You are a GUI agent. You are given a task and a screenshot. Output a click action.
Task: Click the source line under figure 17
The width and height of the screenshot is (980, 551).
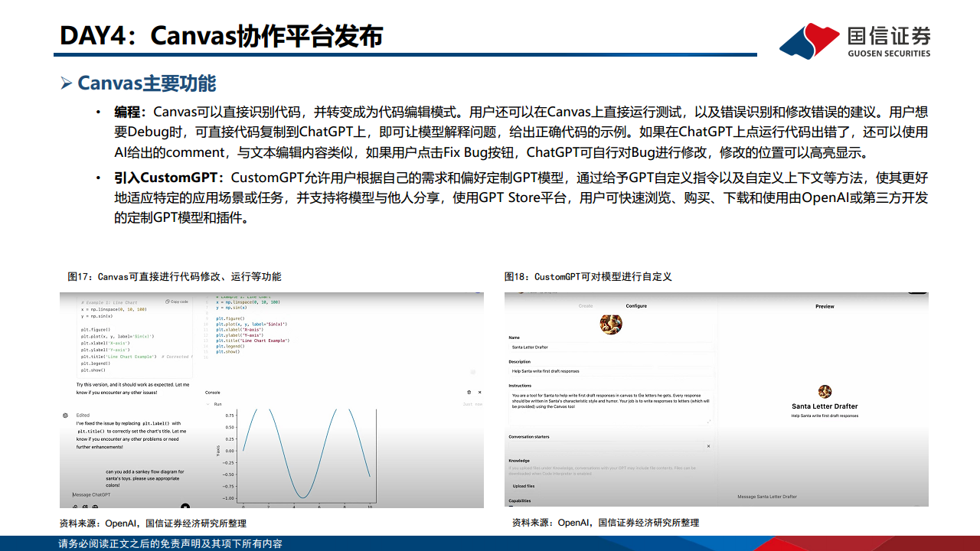click(x=153, y=523)
